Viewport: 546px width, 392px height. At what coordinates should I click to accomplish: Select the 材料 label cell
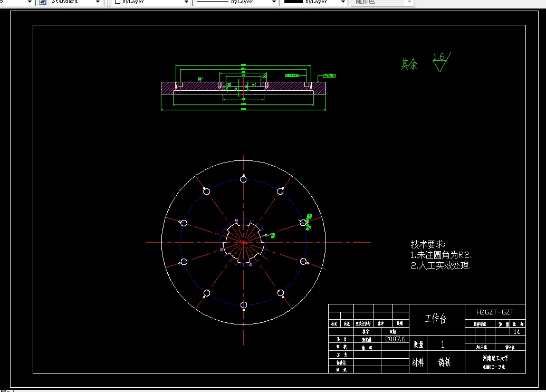point(418,362)
